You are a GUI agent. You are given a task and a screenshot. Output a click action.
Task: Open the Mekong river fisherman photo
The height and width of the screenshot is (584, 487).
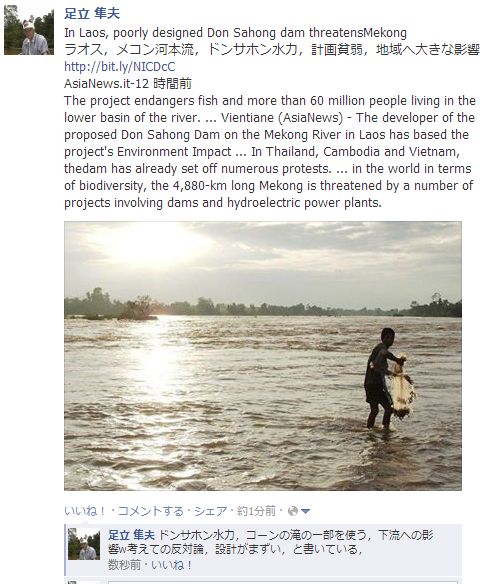263,356
